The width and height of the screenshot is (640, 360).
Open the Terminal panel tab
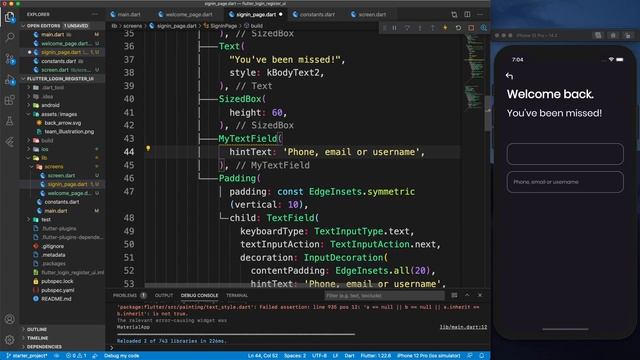[x=237, y=295]
